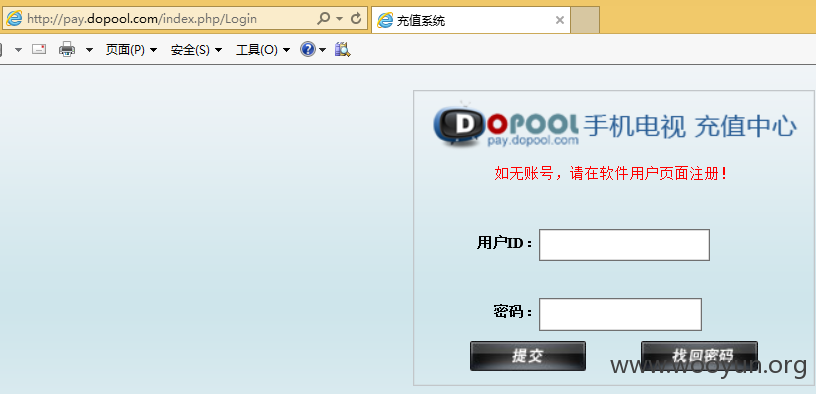Refresh the page with reload icon
The width and height of the screenshot is (816, 394).
coord(356,19)
